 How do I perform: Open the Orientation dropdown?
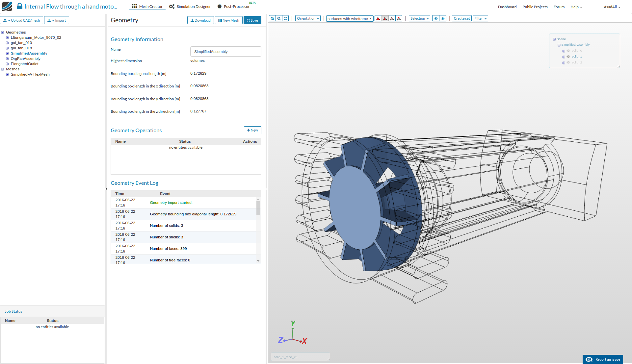pos(307,18)
